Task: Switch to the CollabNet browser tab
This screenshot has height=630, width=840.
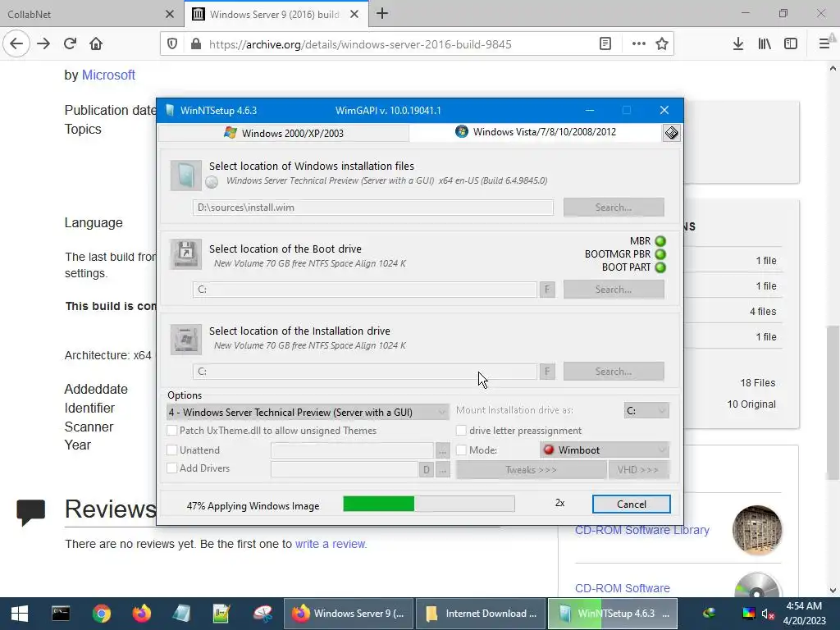Action: point(91,14)
